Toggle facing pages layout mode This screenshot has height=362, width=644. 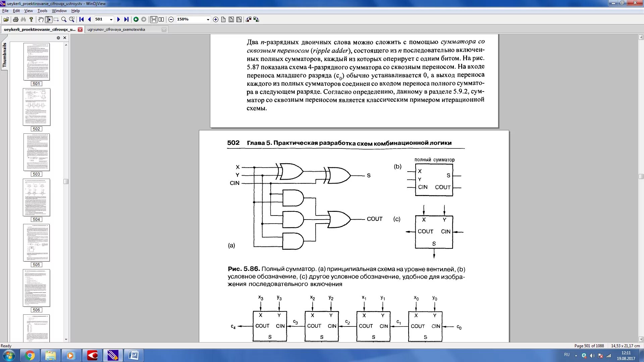(161, 19)
